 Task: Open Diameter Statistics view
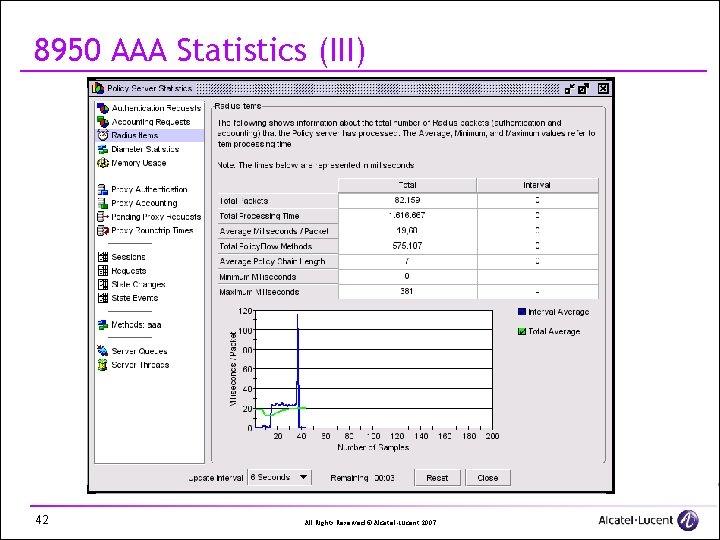pyautogui.click(x=145, y=149)
